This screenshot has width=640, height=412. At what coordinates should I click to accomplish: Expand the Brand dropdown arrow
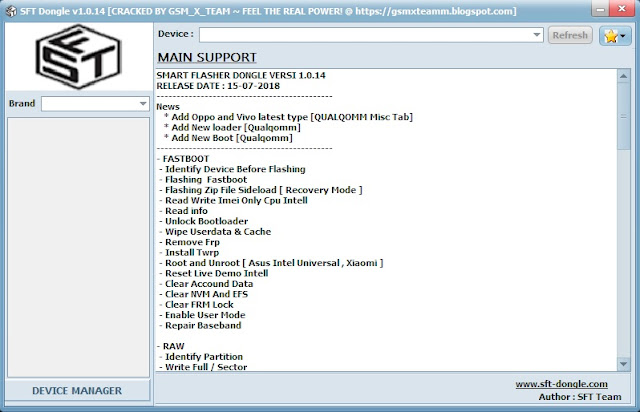(x=143, y=104)
